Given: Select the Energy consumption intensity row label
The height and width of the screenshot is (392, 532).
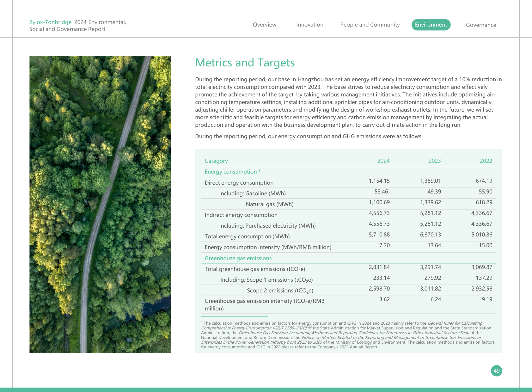Looking at the screenshot, I should [268, 247].
